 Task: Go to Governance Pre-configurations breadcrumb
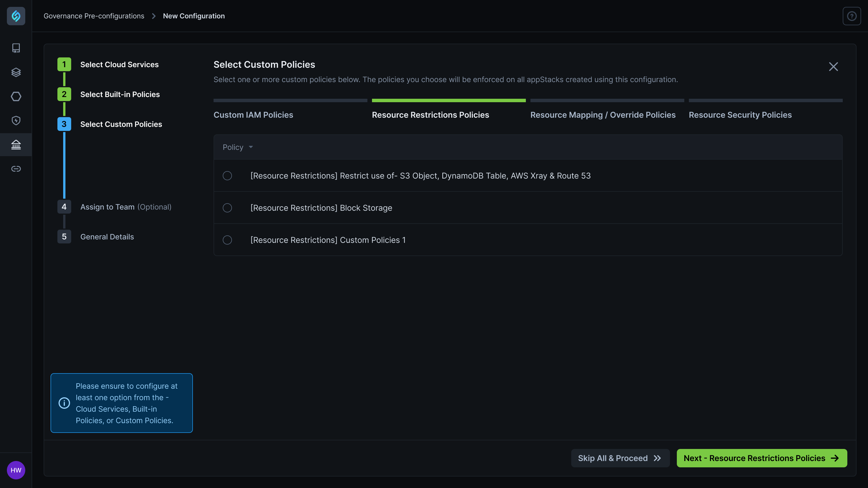[x=94, y=16]
